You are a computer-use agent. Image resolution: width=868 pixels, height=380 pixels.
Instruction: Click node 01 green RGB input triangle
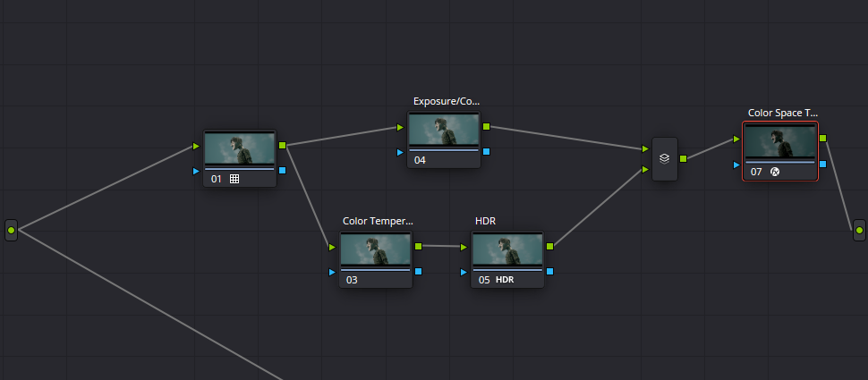tap(196, 146)
